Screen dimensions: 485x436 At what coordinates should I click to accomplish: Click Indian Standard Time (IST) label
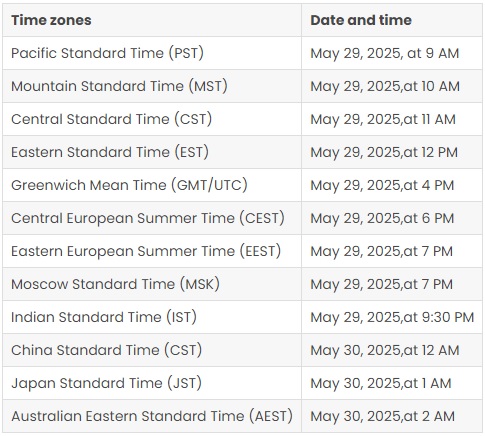click(x=104, y=317)
